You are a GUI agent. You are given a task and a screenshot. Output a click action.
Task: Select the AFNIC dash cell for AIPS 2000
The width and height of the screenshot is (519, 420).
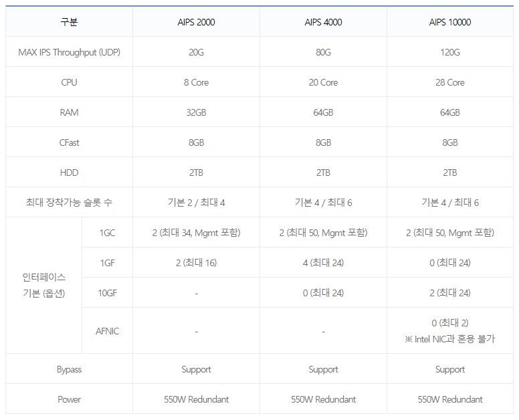tap(196, 331)
